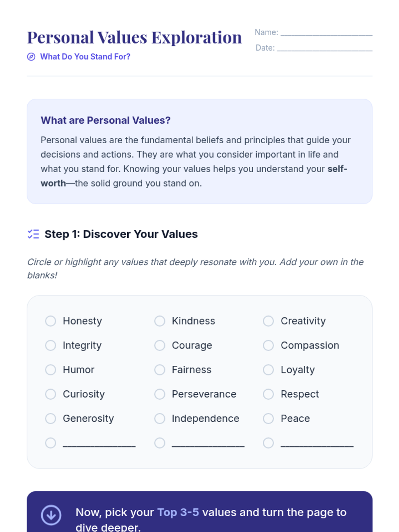Image resolution: width=399 pixels, height=532 pixels.
Task: Click the highlighted "Top 3-5" text
Action: click(178, 512)
